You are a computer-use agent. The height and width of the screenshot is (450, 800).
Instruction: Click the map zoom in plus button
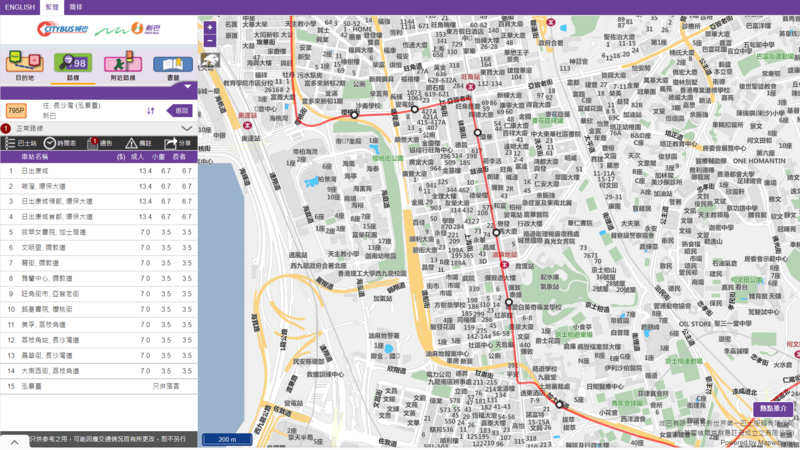[210, 27]
